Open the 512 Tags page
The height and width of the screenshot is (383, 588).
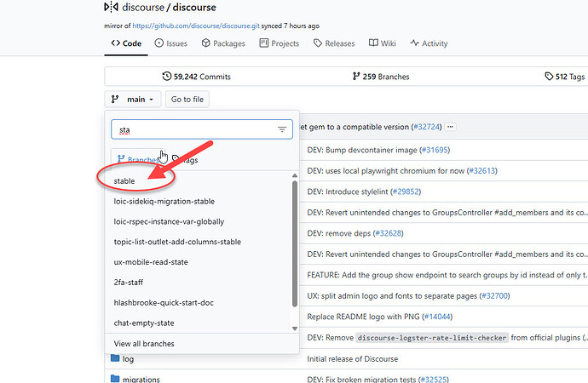coord(565,77)
